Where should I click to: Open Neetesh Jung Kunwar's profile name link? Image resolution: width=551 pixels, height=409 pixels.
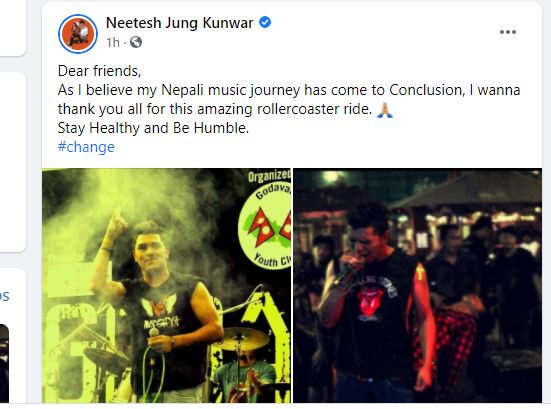click(179, 23)
